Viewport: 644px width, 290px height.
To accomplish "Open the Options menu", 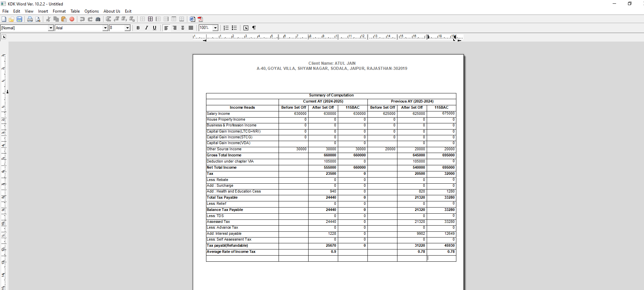I will tap(92, 11).
